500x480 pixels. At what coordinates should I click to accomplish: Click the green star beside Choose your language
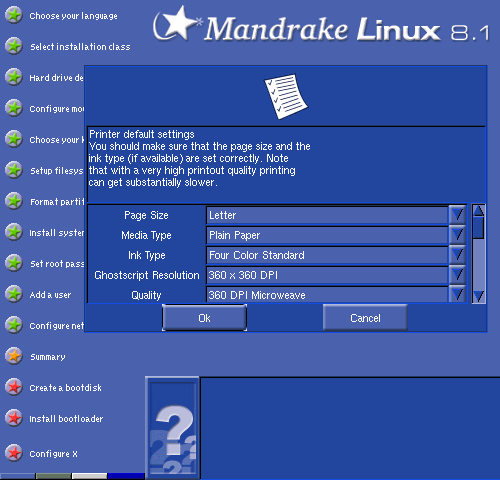14,15
